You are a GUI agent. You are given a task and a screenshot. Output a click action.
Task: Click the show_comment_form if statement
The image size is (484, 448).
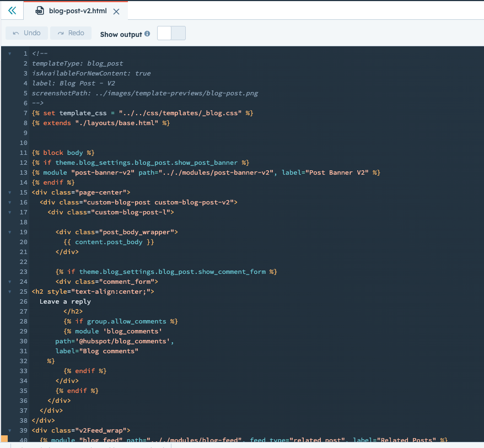click(x=166, y=272)
